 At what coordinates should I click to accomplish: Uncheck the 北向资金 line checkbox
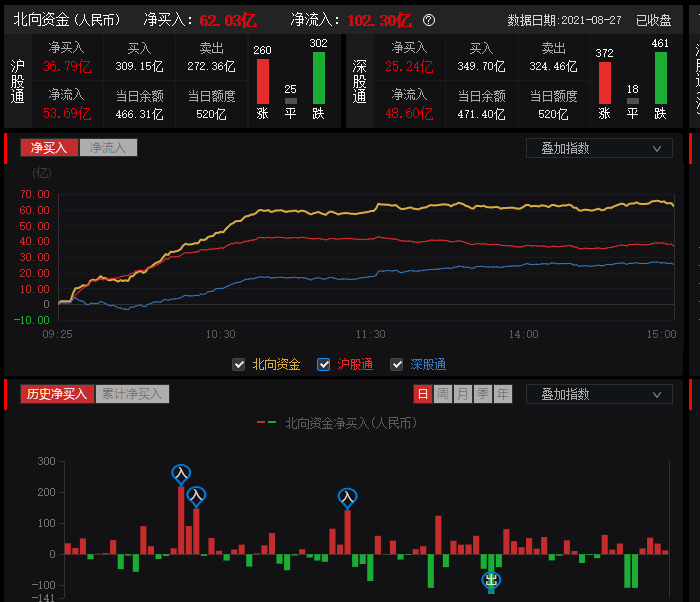[239, 365]
